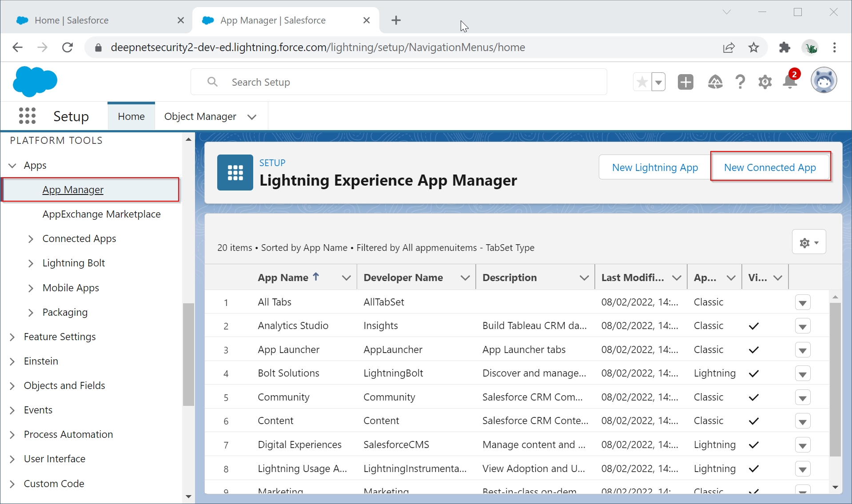
Task: Open the user profile avatar
Action: point(824,81)
